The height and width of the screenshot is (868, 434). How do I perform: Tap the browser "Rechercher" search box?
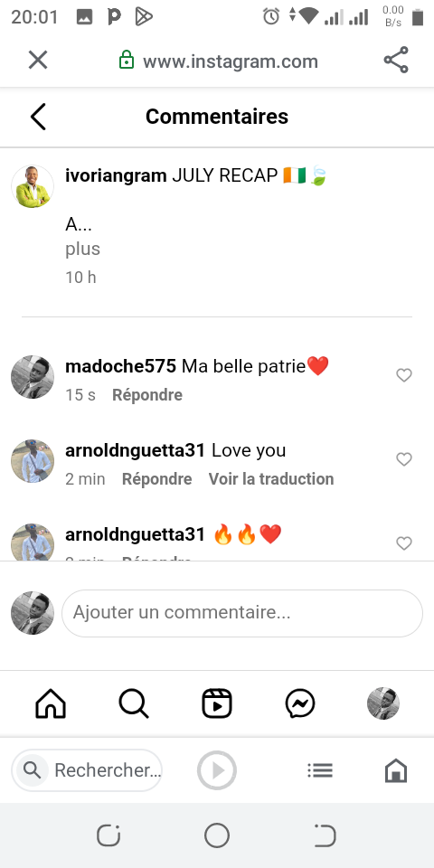87,770
